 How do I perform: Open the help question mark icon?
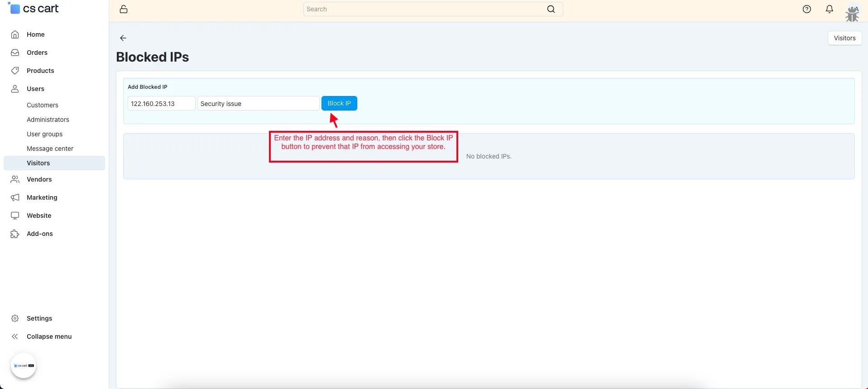click(x=807, y=9)
